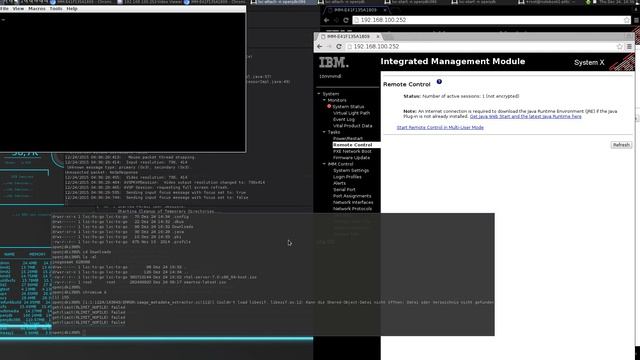Open System Status in sidebar
Screen dimensions: 640x360
(348, 107)
